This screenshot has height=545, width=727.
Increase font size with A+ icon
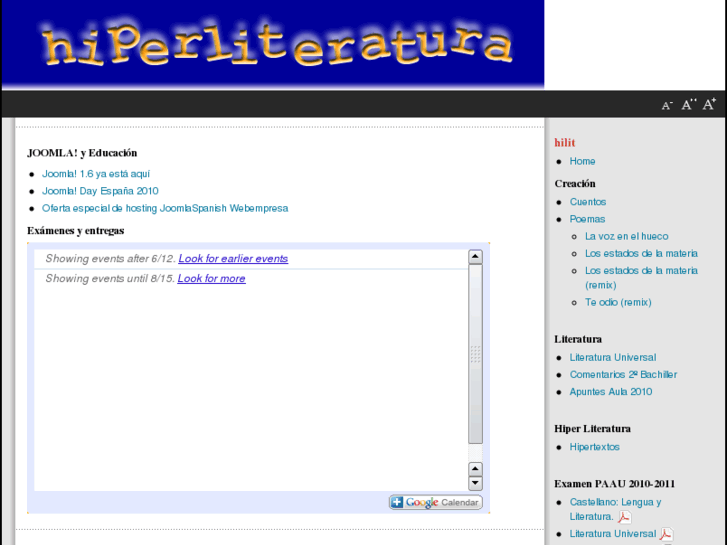(709, 104)
